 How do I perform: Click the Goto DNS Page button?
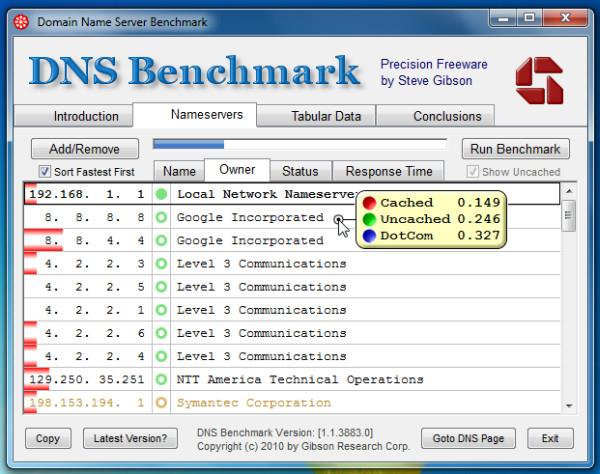(x=468, y=438)
